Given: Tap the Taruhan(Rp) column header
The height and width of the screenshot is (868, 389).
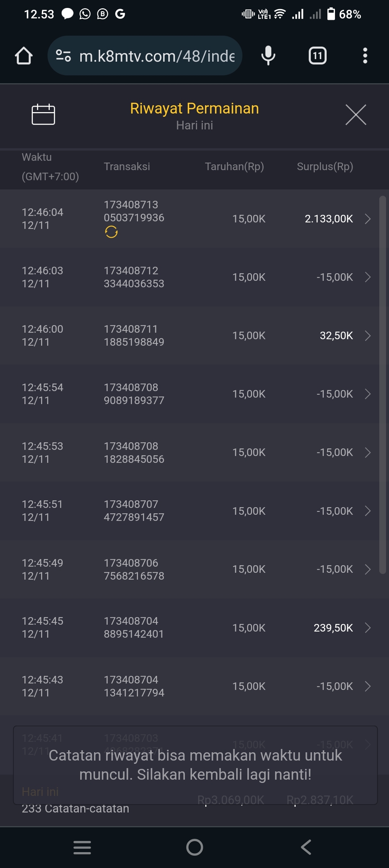Looking at the screenshot, I should click(234, 167).
